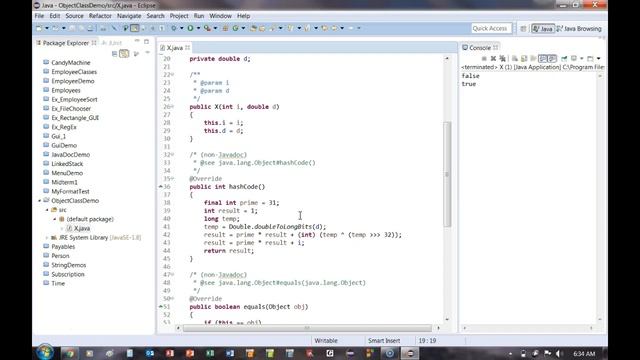Click Remove Launch X icon in the Console

coord(493,58)
